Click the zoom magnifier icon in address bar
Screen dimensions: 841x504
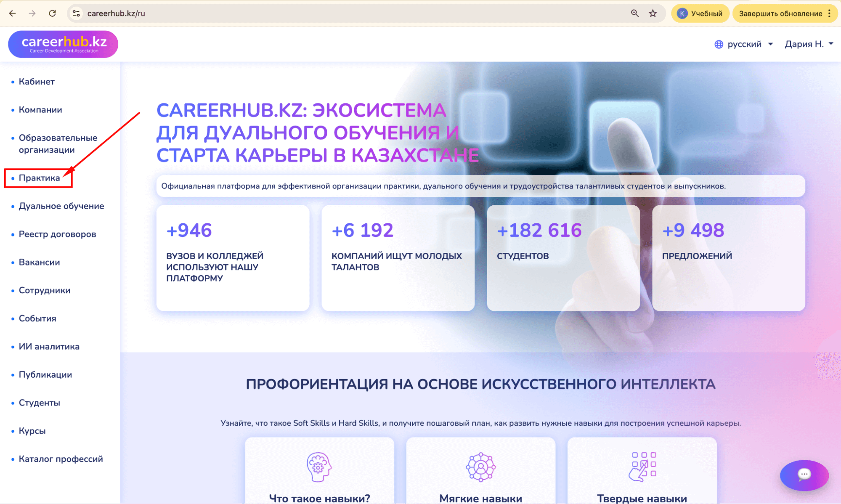(634, 13)
